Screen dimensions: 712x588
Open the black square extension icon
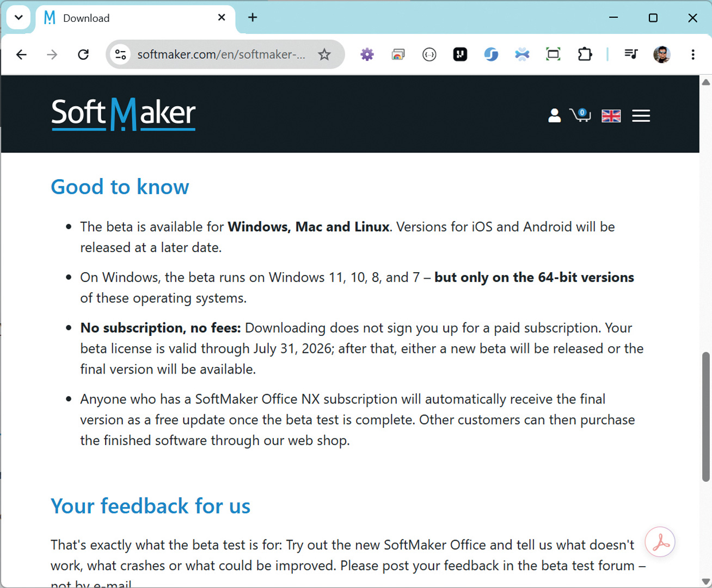click(x=461, y=54)
